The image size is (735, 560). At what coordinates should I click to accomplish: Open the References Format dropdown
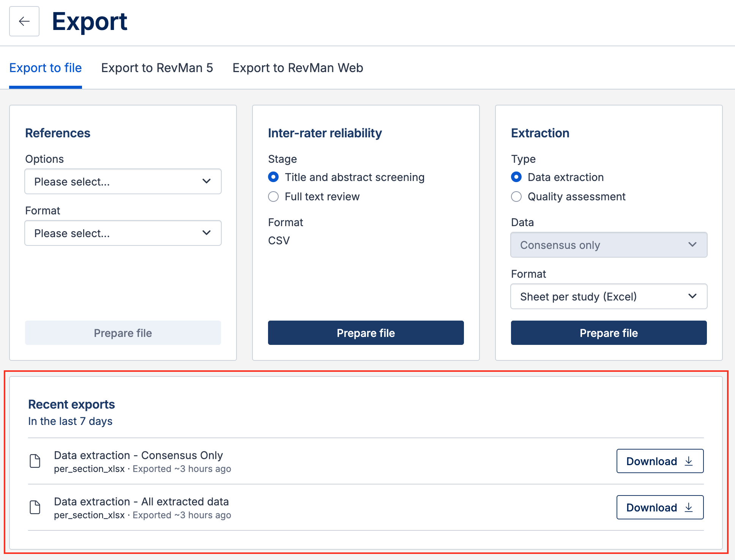[123, 233]
